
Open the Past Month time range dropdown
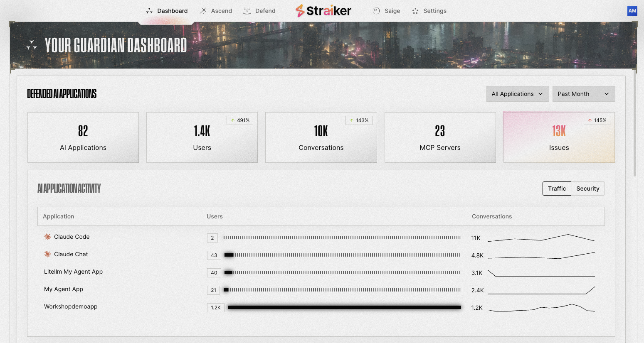tap(584, 94)
